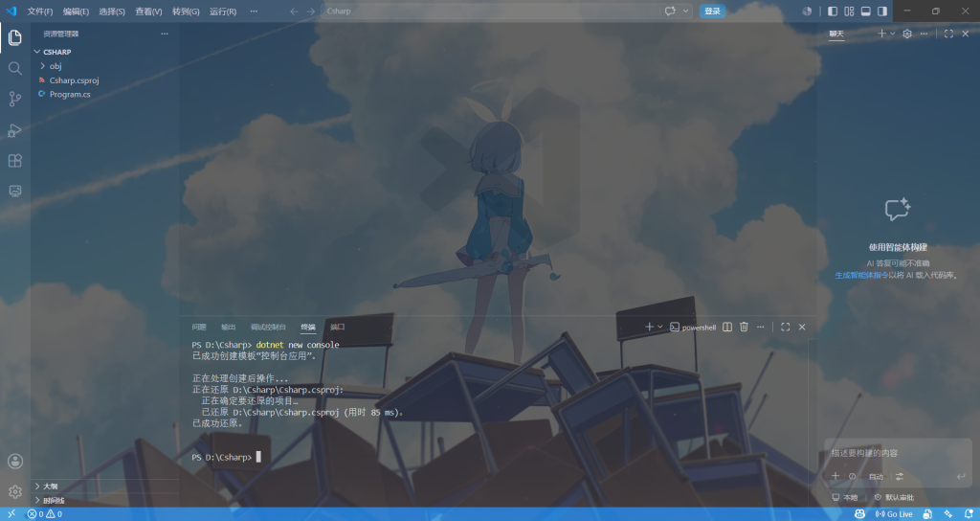
Task: Open the 选择(S) menu
Action: [112, 11]
